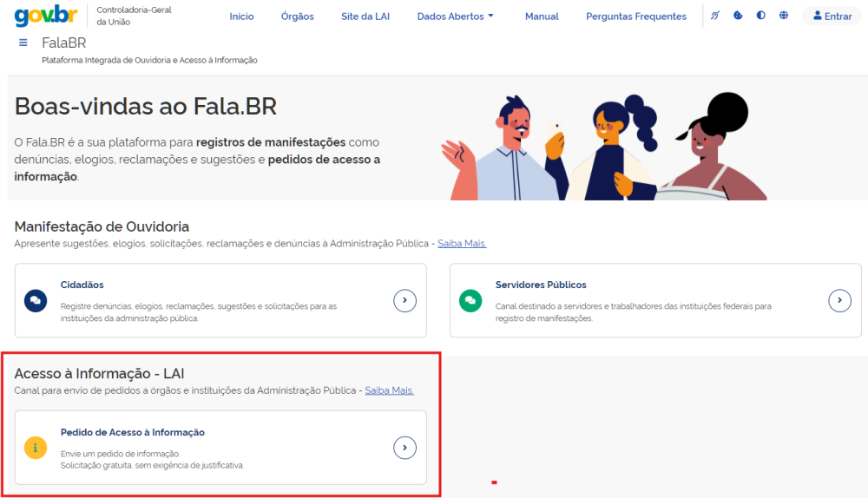This screenshot has width=868, height=498.
Task: Click the yellow info icon for Pedido de Acesso
Action: 36,448
